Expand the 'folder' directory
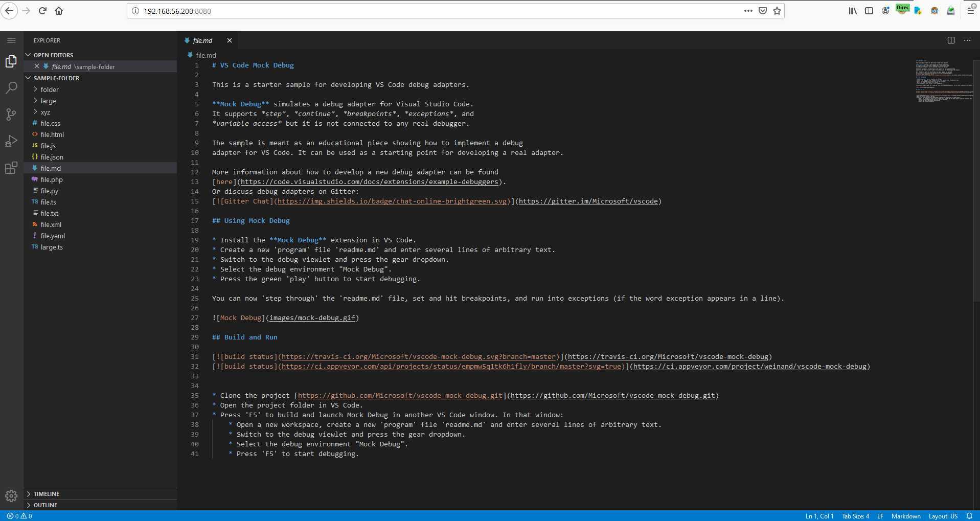Viewport: 980px width, 521px height. click(100, 89)
